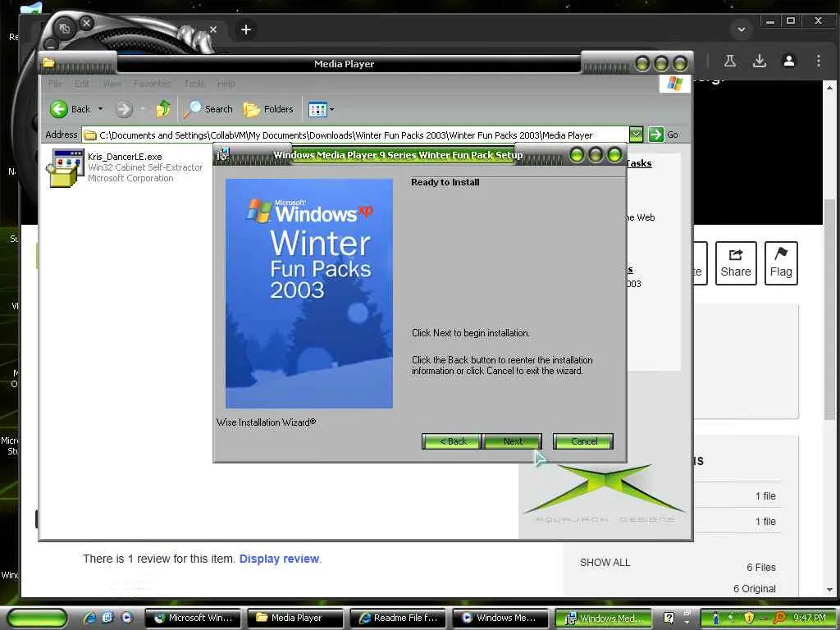Switch to Readme File taskbar button
This screenshot has width=840, height=630.
pyautogui.click(x=399, y=619)
